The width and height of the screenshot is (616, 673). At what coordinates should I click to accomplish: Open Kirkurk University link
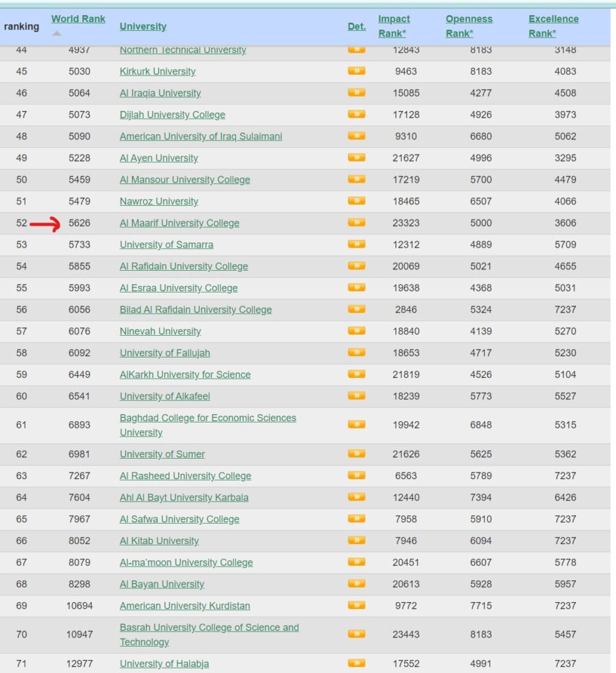pos(158,71)
